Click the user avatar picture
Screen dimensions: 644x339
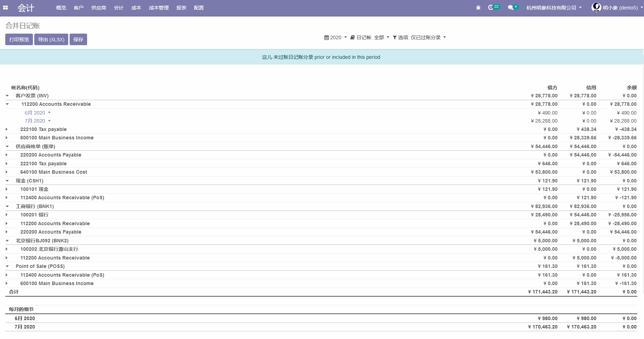click(x=596, y=7)
